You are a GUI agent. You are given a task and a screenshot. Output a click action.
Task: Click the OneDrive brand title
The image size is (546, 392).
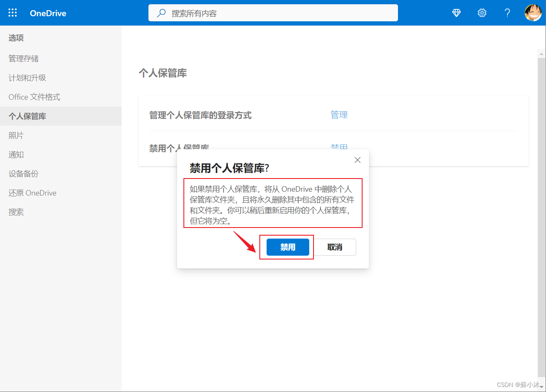click(48, 13)
